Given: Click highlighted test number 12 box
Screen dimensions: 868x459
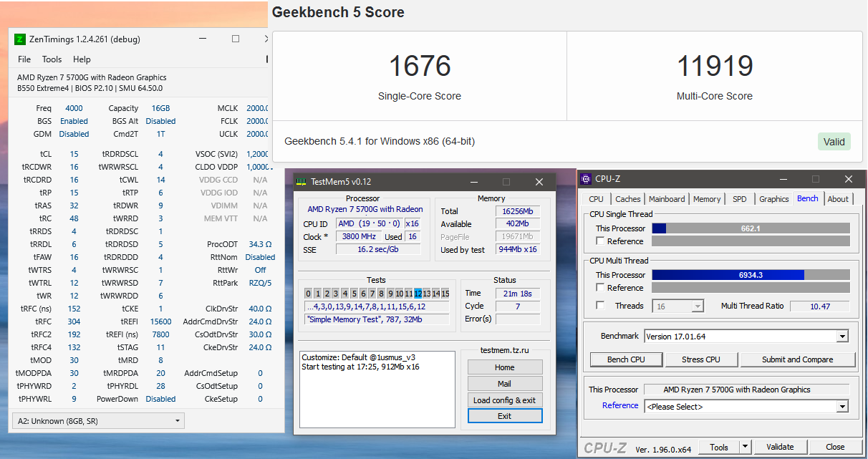Looking at the screenshot, I should (x=418, y=294).
